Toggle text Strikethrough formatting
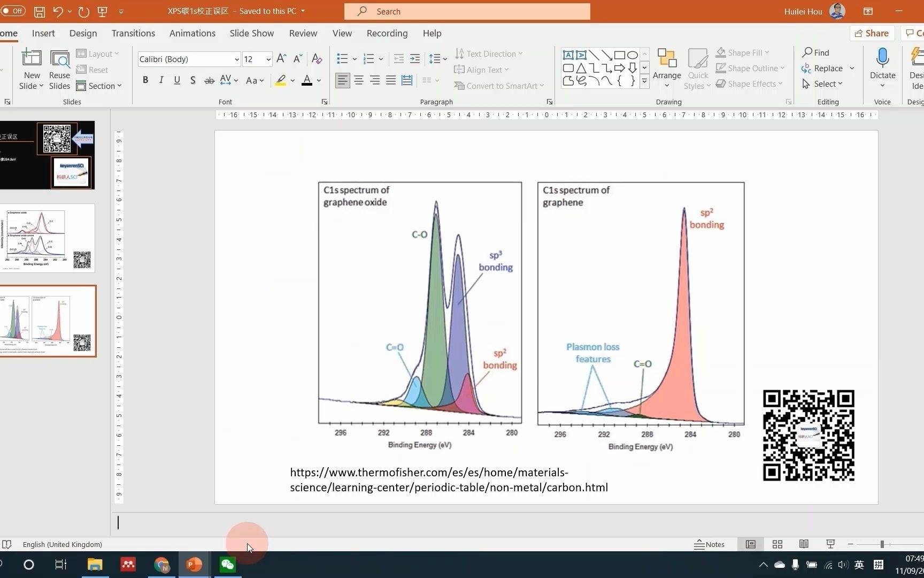The image size is (924, 578). coord(210,80)
